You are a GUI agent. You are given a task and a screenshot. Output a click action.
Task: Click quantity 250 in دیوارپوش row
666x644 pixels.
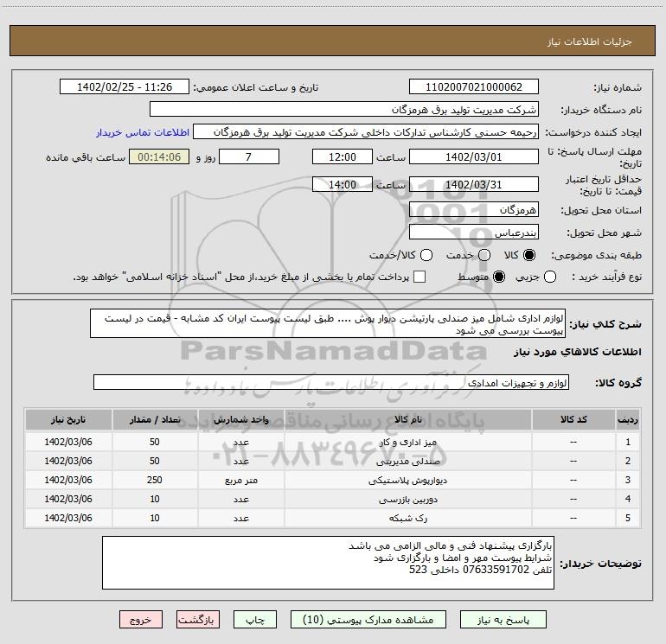155,480
